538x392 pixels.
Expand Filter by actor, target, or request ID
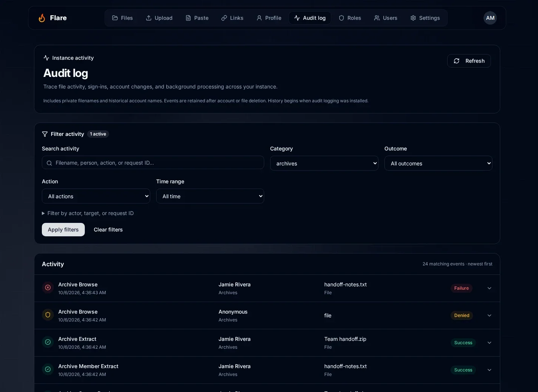click(88, 213)
